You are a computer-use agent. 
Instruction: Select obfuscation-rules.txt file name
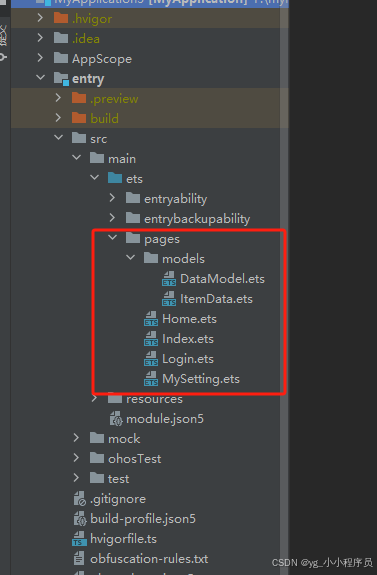pyautogui.click(x=149, y=558)
